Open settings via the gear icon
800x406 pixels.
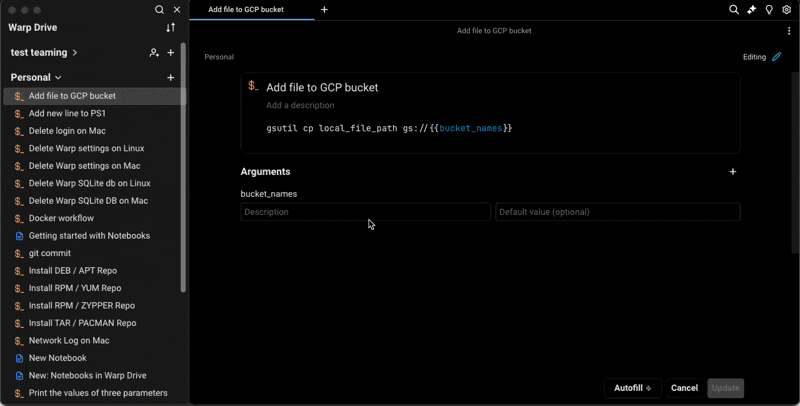click(787, 9)
